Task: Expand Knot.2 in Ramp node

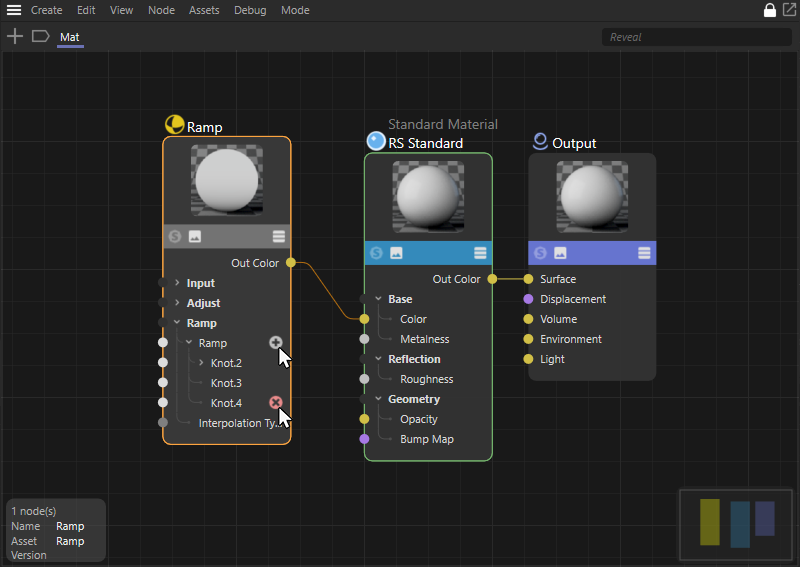Action: tap(201, 362)
